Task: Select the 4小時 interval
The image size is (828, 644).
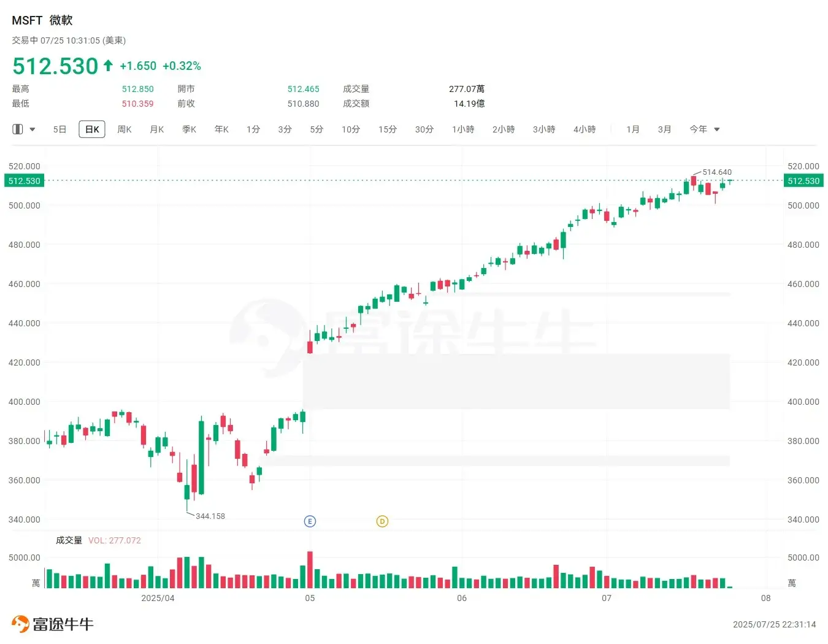Action: pos(585,129)
